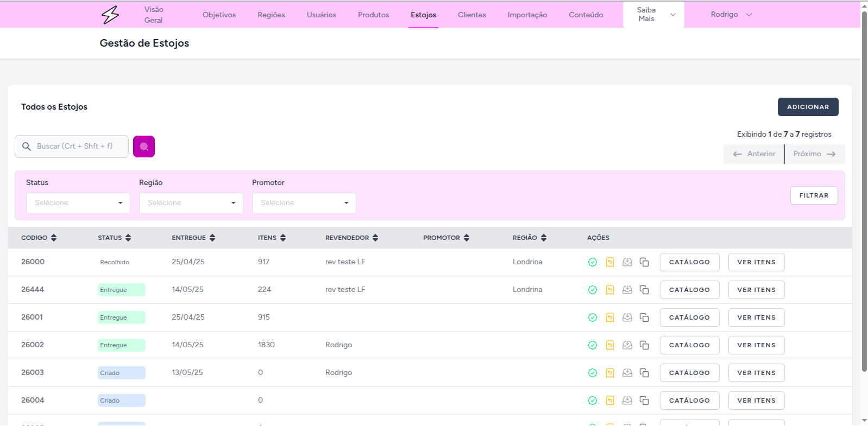Image resolution: width=868 pixels, height=426 pixels.
Task: Click the ADICIONAR button
Action: tap(808, 107)
